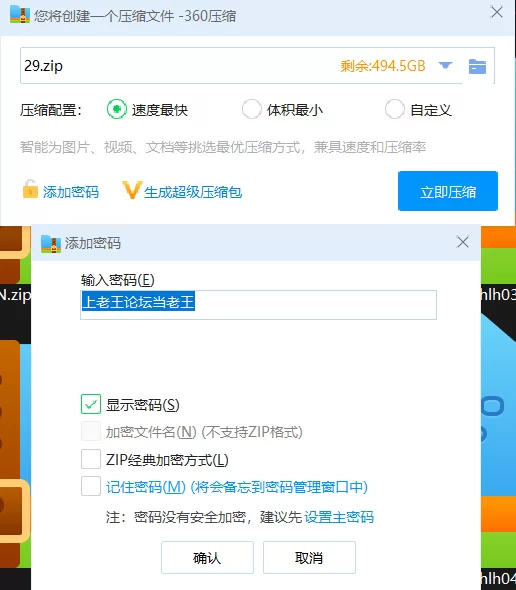Screen dimensions: 516x590
Task: Expand the save path dropdown arrow
Action: pyautogui.click(x=445, y=66)
